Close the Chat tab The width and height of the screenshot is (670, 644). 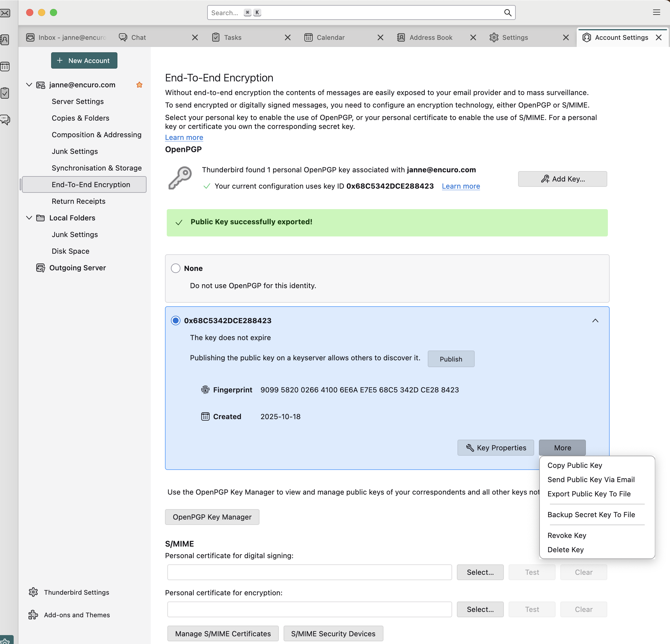pyautogui.click(x=195, y=38)
